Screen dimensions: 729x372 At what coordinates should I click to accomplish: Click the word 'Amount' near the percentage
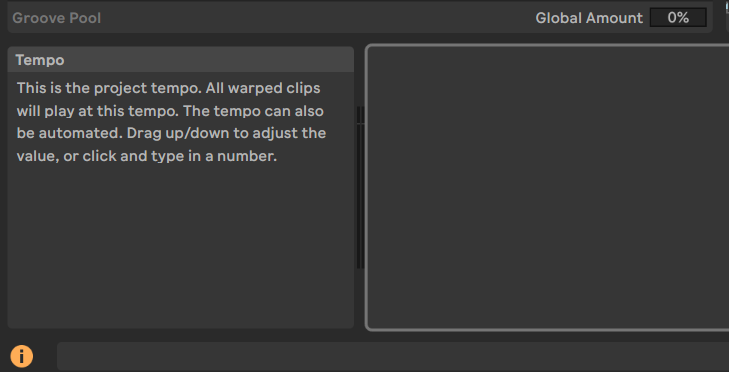click(614, 18)
